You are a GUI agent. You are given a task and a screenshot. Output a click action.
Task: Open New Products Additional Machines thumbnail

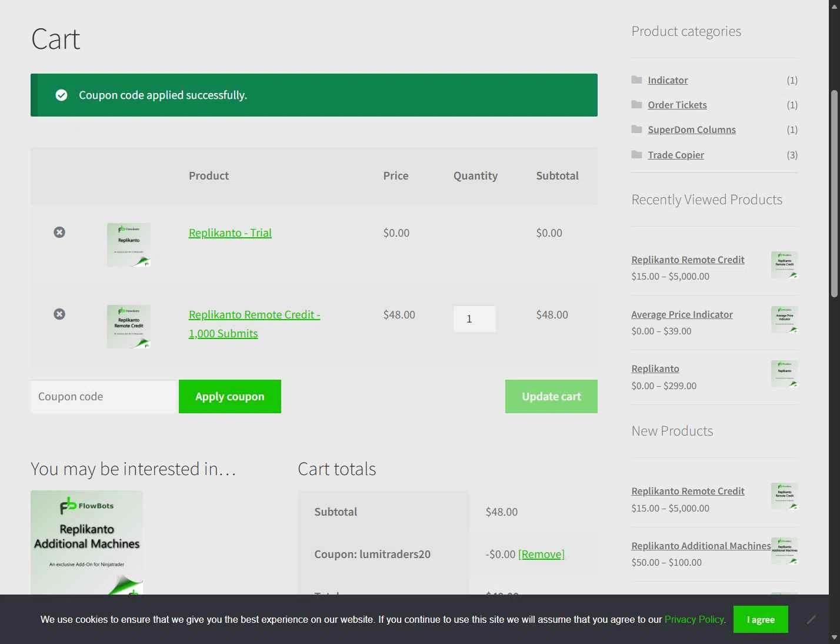(x=784, y=551)
